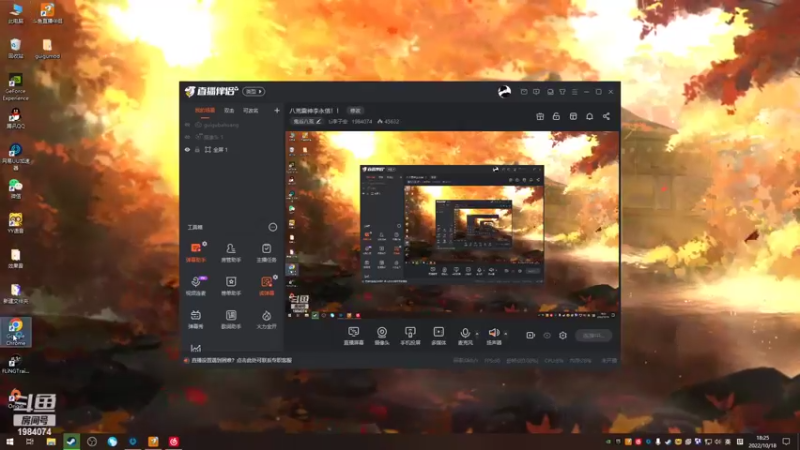Image resolution: width=800 pixels, height=450 pixels.
Task: Open stream settings gear icon
Action: click(563, 335)
